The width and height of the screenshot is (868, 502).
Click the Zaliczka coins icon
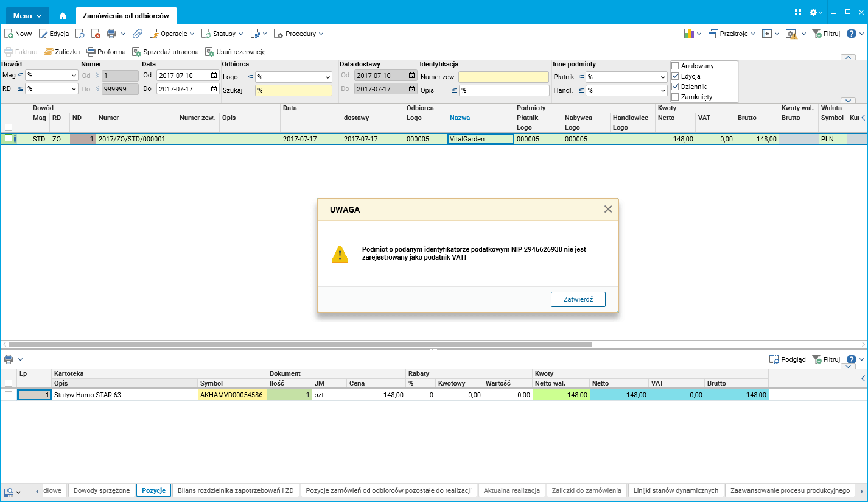point(49,52)
